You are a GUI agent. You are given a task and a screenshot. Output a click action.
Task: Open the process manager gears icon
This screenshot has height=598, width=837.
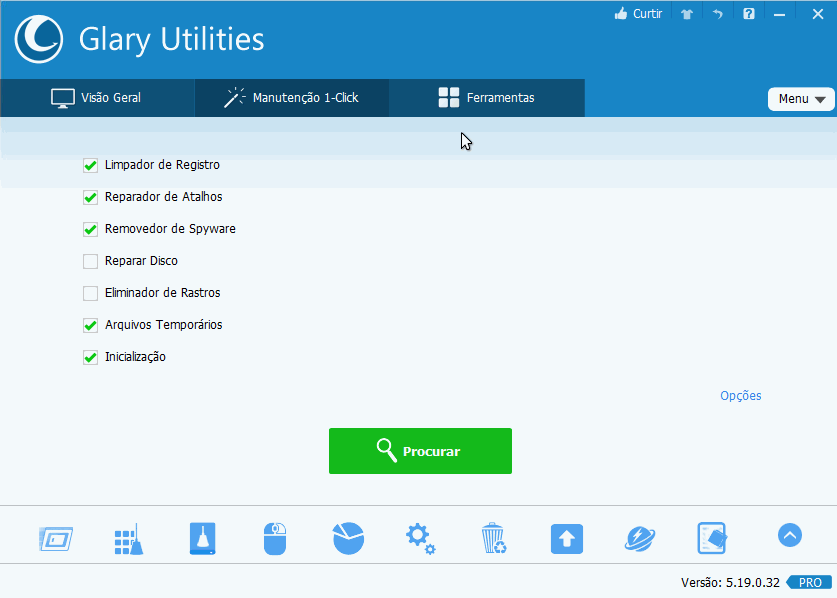point(421,539)
